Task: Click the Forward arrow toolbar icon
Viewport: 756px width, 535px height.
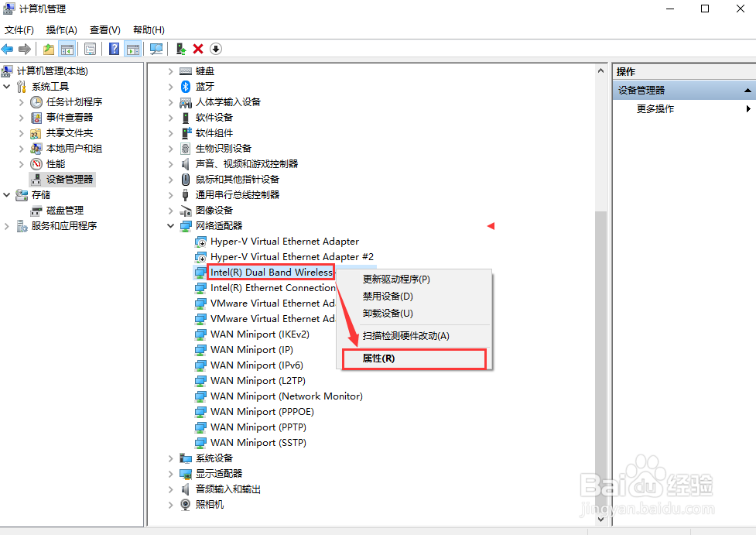Action: [x=25, y=49]
